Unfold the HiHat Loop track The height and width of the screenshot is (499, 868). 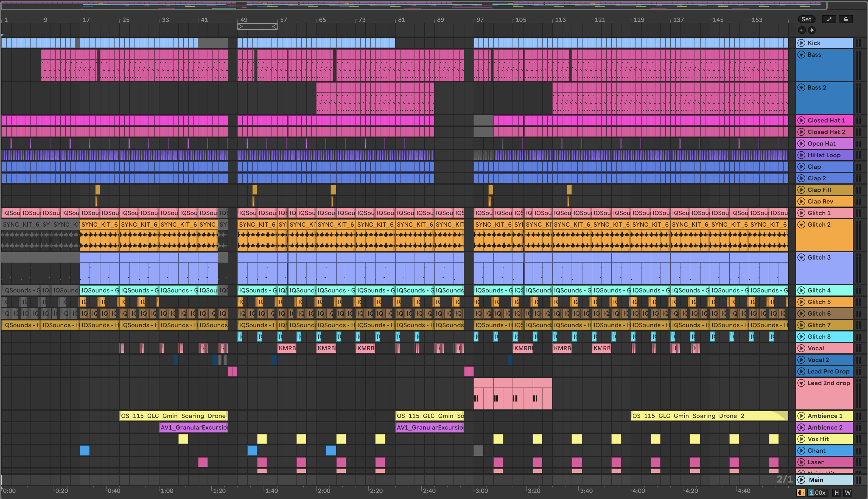[801, 155]
